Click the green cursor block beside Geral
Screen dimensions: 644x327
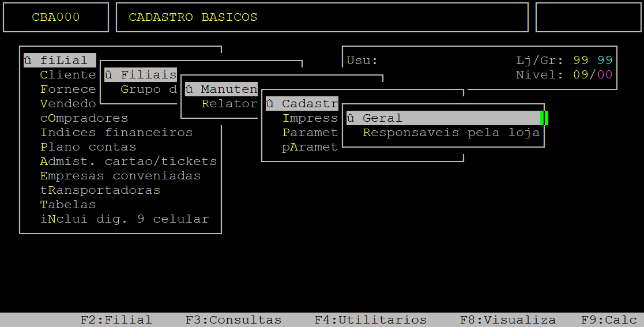point(544,118)
